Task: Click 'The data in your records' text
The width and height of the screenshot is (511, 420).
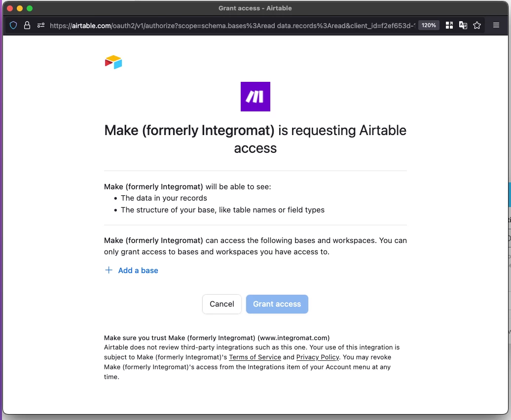Action: pos(164,198)
